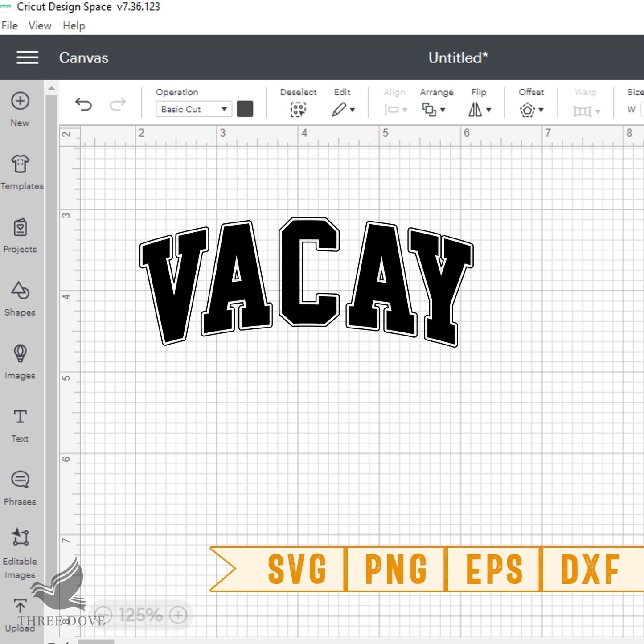This screenshot has width=644, height=644.
Task: Click the Upload arrow icon
Action: [x=20, y=606]
